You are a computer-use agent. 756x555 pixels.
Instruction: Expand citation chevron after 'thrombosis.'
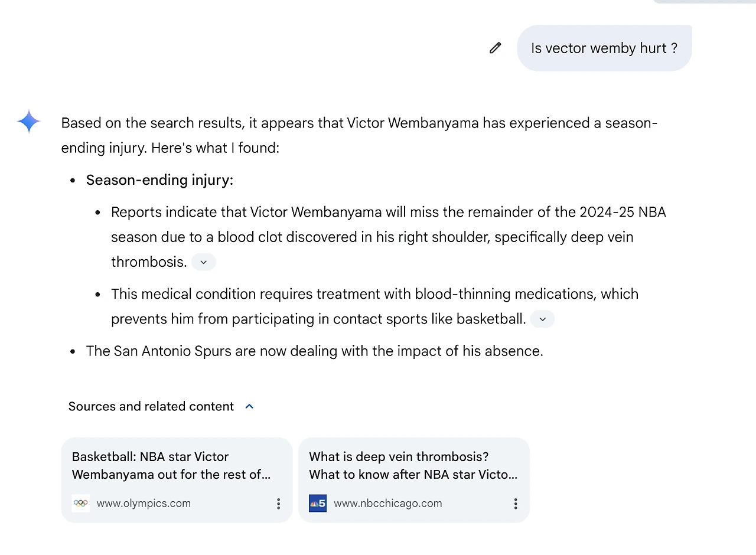coord(204,262)
